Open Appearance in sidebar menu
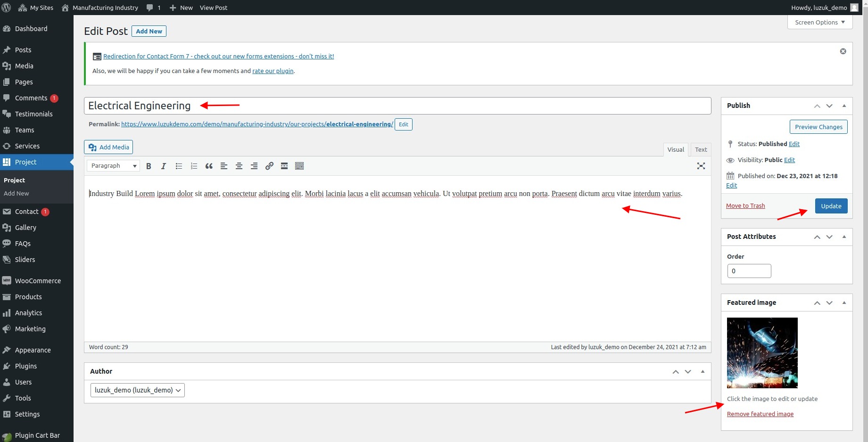868x442 pixels. [x=37, y=350]
